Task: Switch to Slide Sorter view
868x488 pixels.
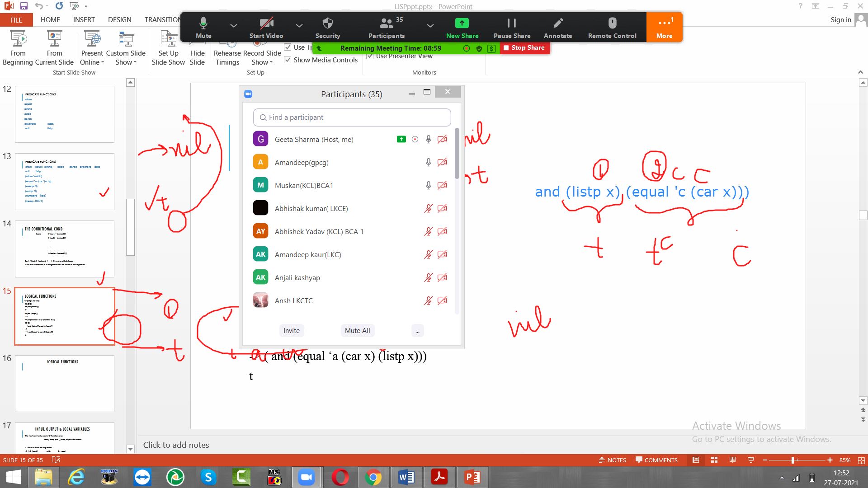Action: pos(714,460)
